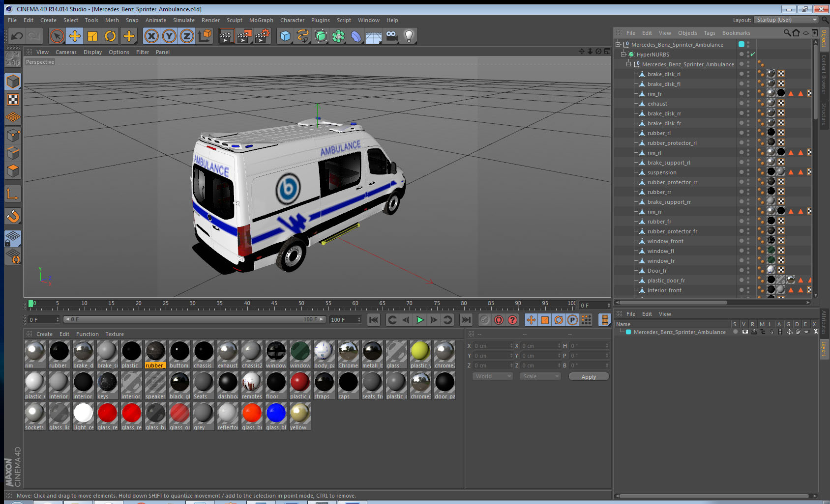This screenshot has height=504, width=830.
Task: Activate the Scale tool
Action: click(92, 36)
